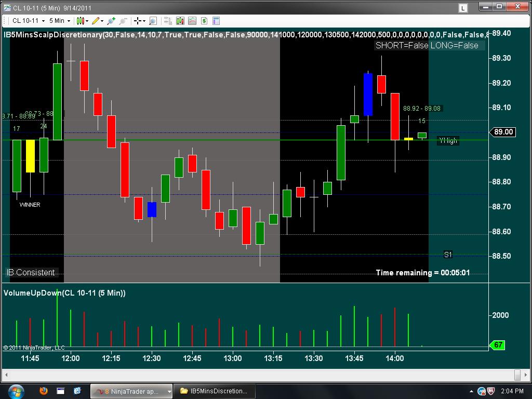This screenshot has width=532, height=399.
Task: Click the green 67 volume marker
Action: coord(498,345)
